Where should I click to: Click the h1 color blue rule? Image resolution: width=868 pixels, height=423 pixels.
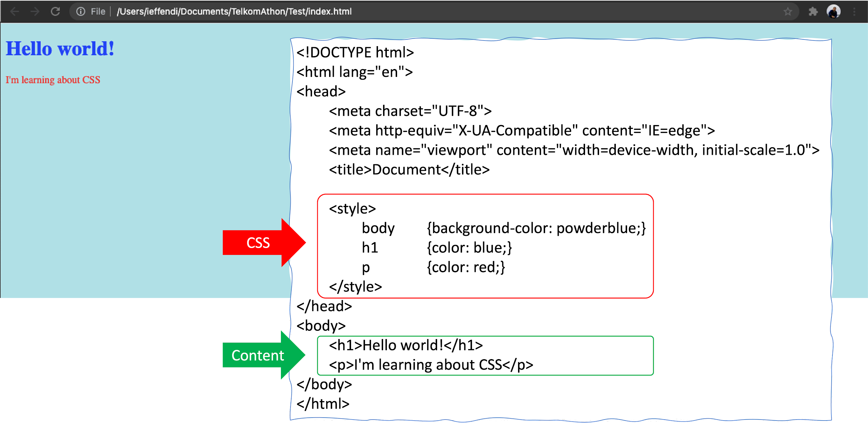pos(469,248)
